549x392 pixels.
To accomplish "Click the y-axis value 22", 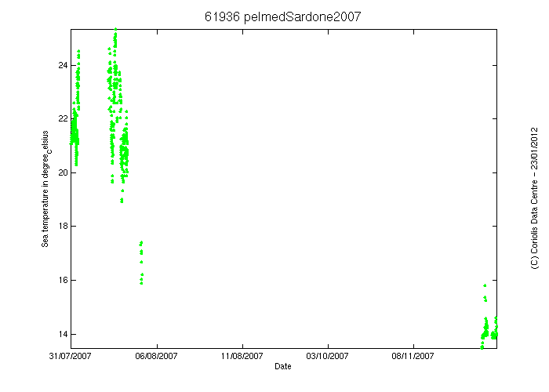I will click(63, 119).
